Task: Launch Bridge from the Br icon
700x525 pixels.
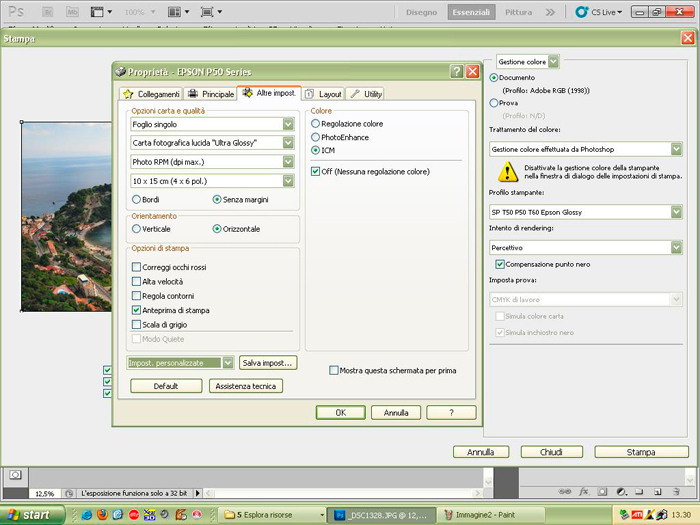Action: [x=47, y=13]
